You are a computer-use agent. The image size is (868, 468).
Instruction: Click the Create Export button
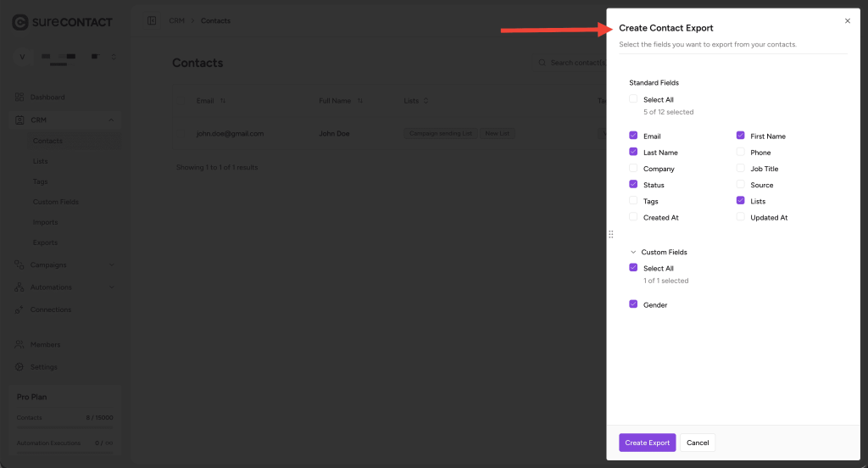647,443
